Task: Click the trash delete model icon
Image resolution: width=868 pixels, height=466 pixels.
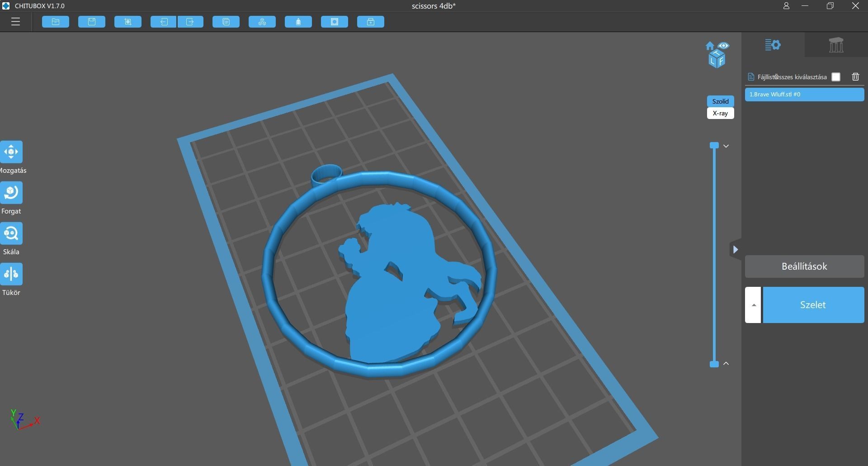Action: point(855,77)
